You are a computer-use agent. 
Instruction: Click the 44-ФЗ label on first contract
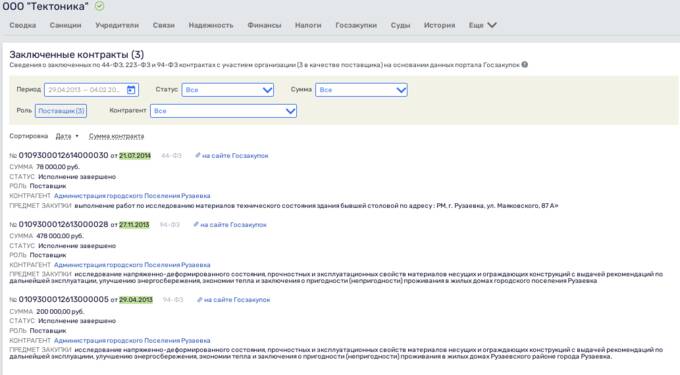[x=171, y=156]
